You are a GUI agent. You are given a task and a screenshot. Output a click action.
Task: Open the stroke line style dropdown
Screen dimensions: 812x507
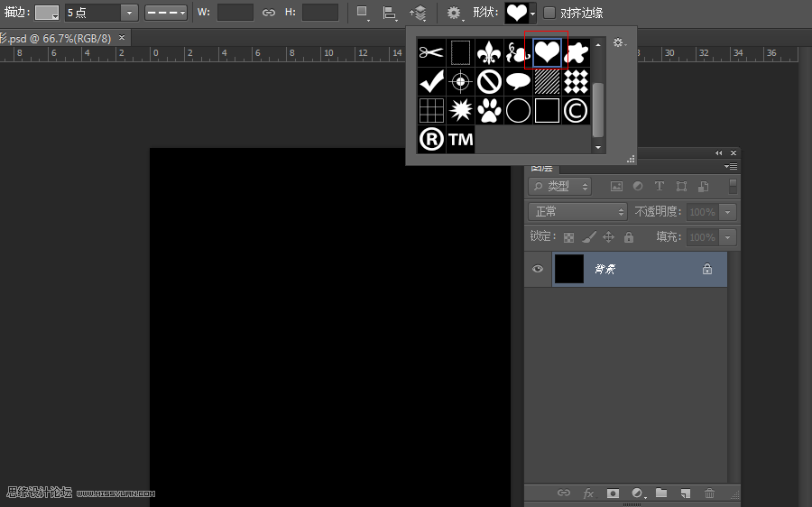pos(166,13)
